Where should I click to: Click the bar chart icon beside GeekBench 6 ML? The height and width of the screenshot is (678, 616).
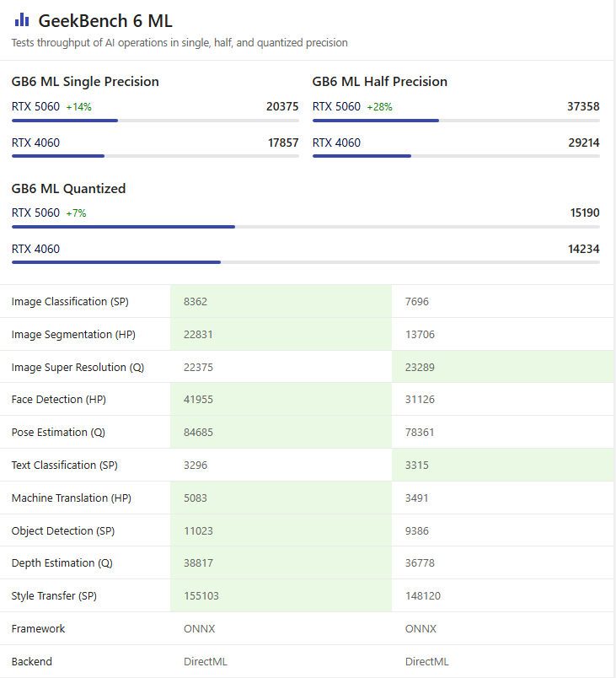(x=22, y=20)
